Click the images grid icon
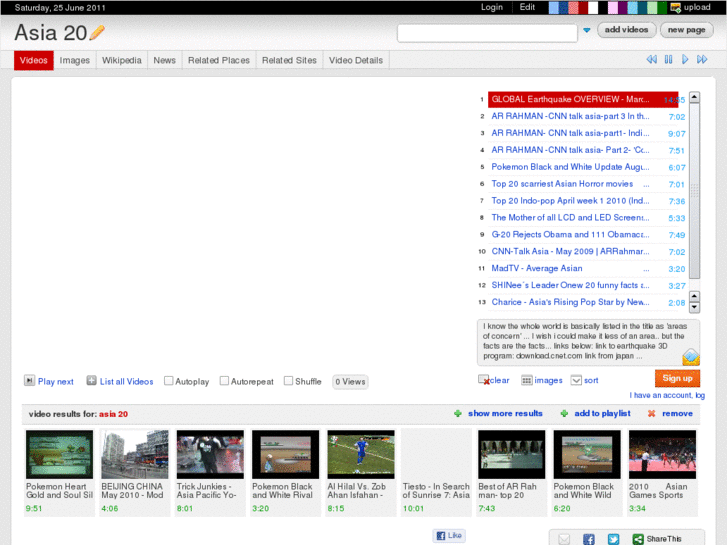727x545 pixels. (526, 380)
